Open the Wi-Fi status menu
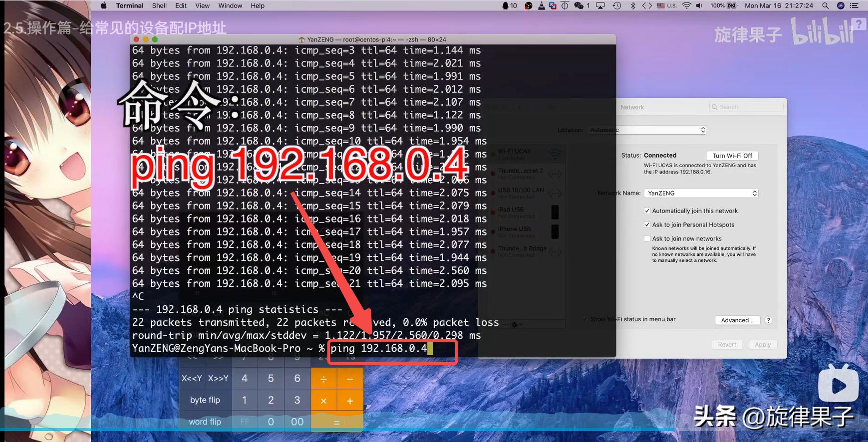The width and height of the screenshot is (868, 442). pos(687,5)
